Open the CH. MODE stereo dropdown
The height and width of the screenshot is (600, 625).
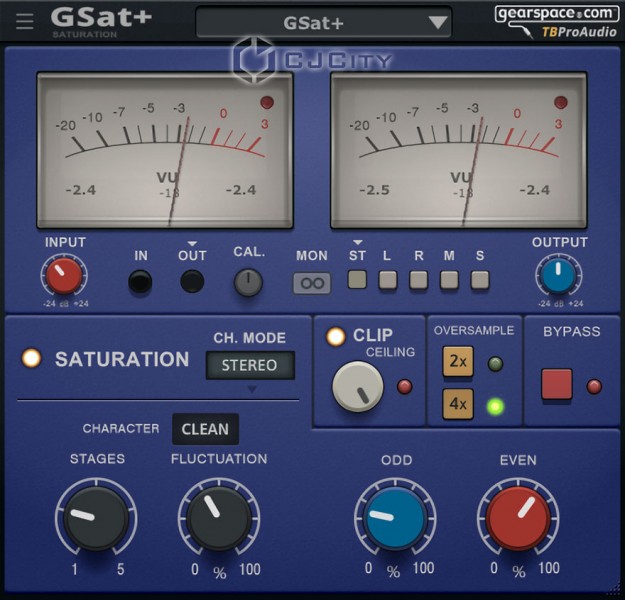point(250,366)
